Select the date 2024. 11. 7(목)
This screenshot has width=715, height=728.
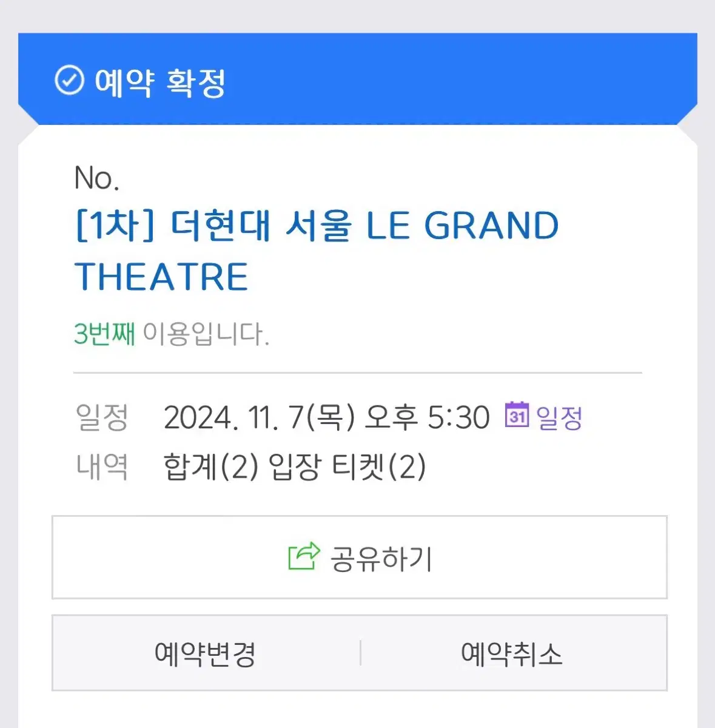pyautogui.click(x=260, y=417)
